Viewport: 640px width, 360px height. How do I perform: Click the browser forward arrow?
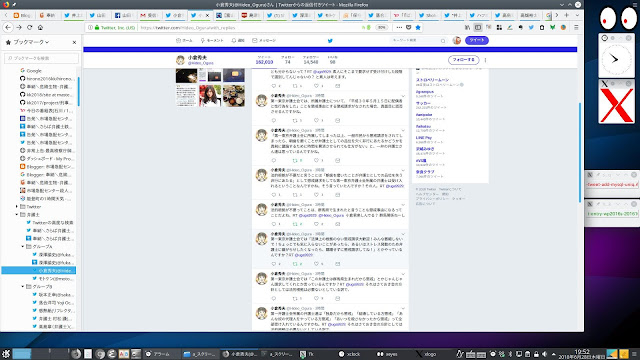click(x=19, y=27)
